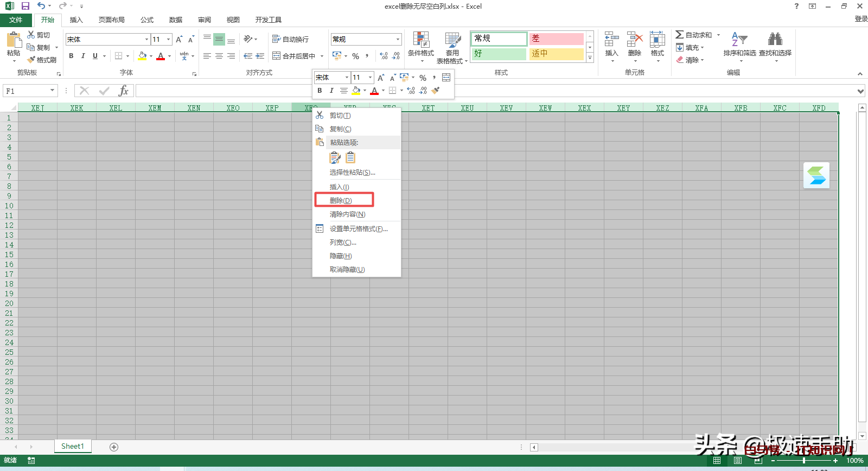Choose Delete from the context menu
The height and width of the screenshot is (471, 868).
coord(341,200)
